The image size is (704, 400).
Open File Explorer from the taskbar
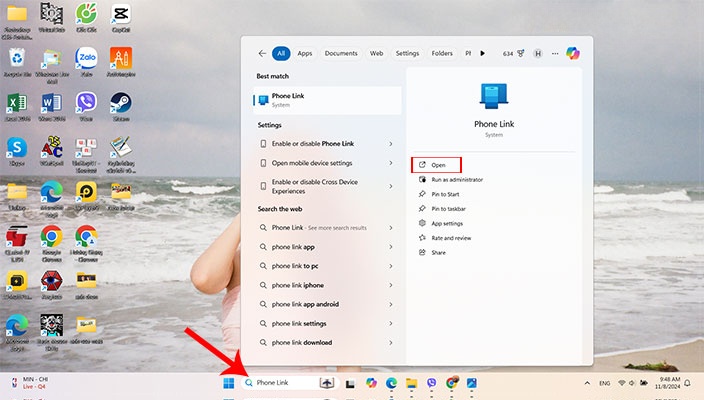[x=411, y=383]
